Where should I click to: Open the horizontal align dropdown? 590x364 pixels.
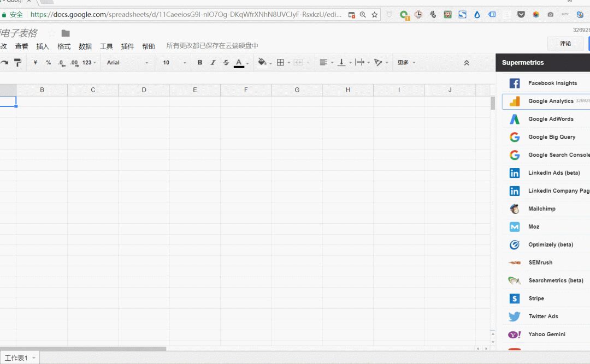point(326,62)
